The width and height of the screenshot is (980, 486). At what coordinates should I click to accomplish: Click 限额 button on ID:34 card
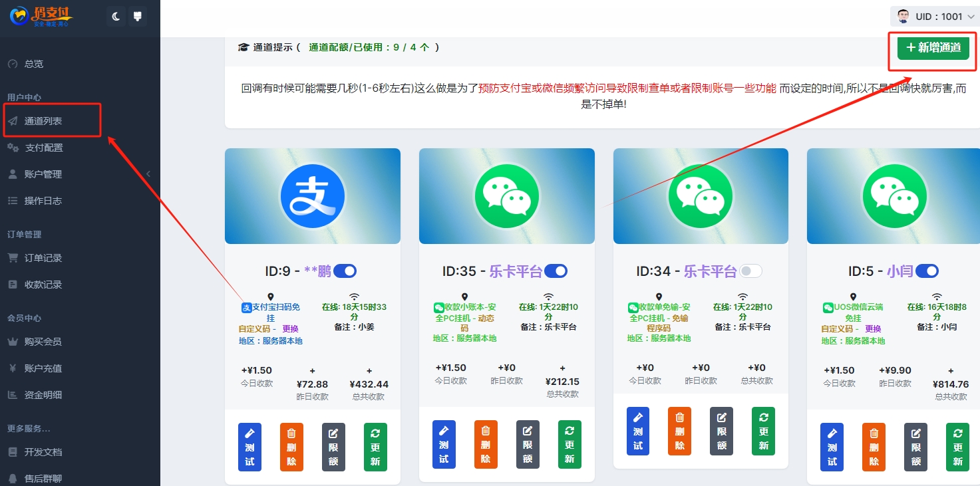coord(722,431)
